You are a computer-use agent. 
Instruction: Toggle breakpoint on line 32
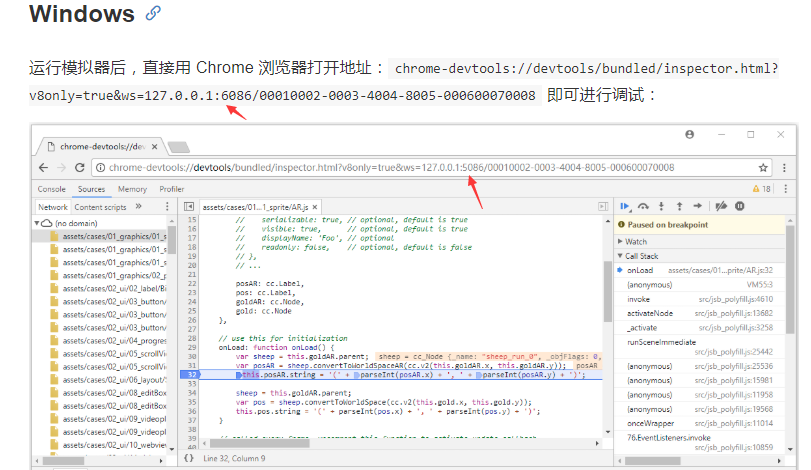pos(190,375)
